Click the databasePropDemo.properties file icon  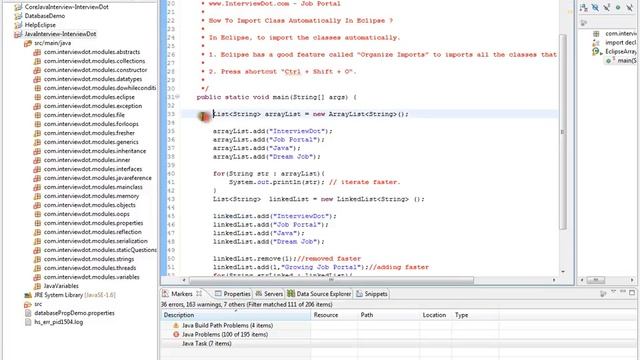click(x=27, y=313)
